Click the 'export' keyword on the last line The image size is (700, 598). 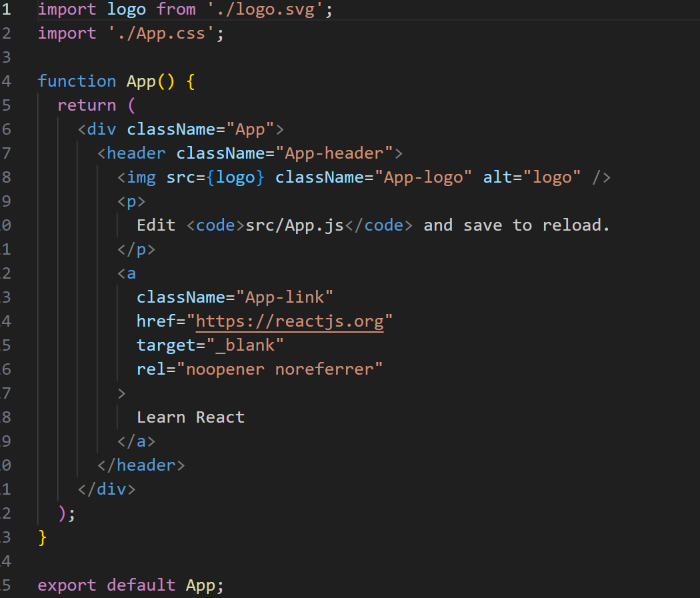pos(67,585)
